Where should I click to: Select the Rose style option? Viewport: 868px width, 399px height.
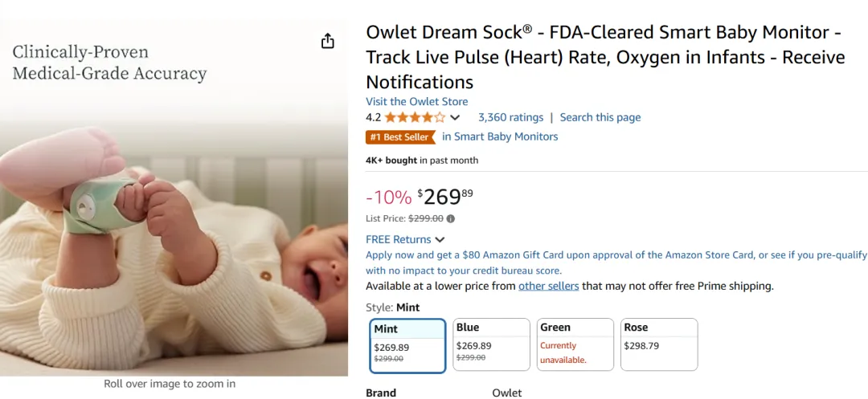pos(659,344)
